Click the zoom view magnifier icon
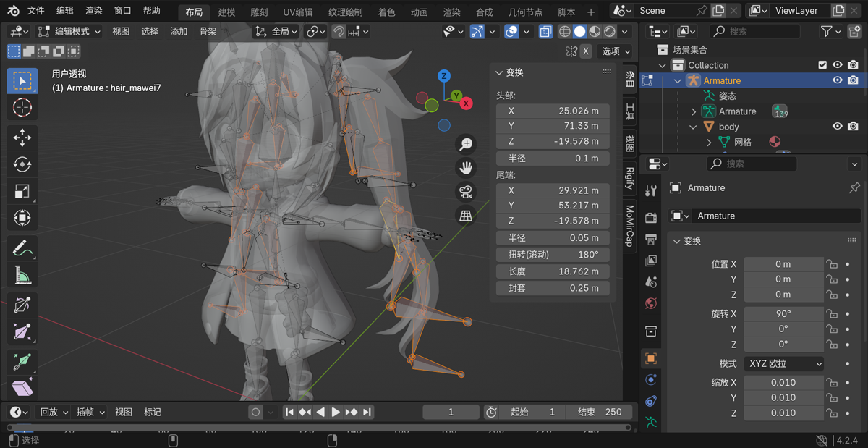Screen dimensions: 868x448 click(x=466, y=144)
